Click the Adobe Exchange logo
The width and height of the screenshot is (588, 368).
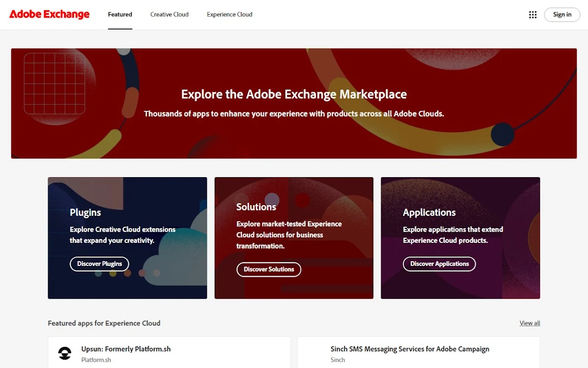pos(49,14)
